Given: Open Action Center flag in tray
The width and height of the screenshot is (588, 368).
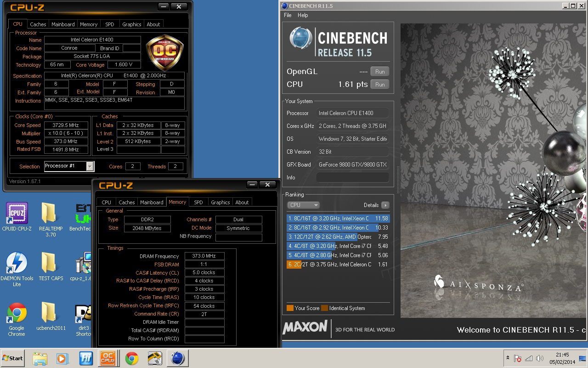Looking at the screenshot, I should click(x=518, y=358).
